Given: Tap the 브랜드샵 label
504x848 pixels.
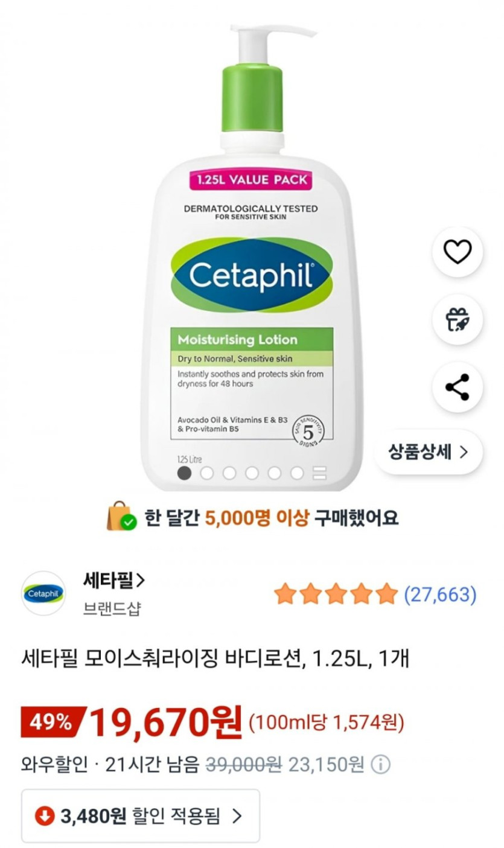Looking at the screenshot, I should (x=112, y=608).
